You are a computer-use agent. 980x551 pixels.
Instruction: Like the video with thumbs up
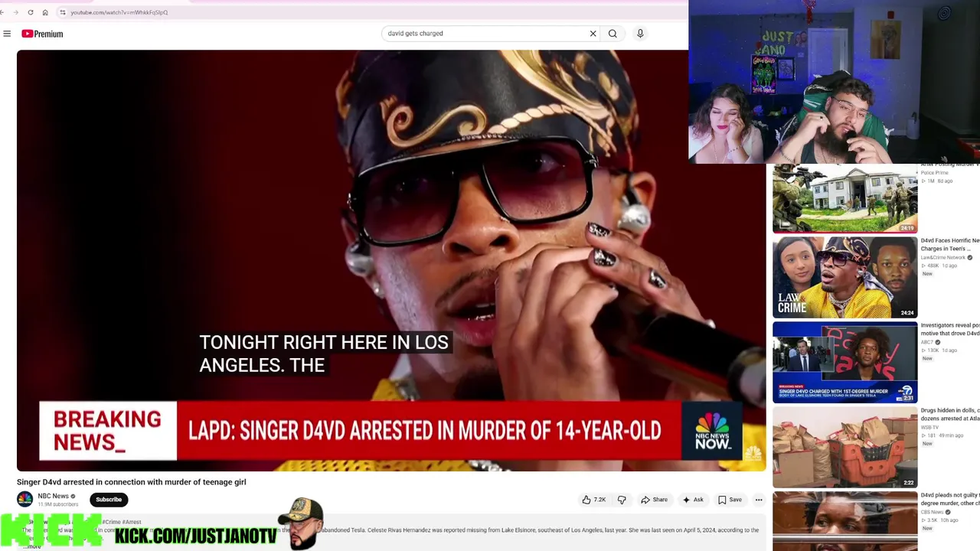(593, 500)
